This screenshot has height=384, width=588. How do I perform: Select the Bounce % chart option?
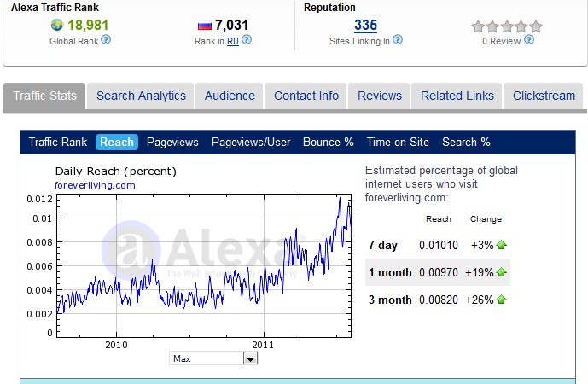point(328,143)
